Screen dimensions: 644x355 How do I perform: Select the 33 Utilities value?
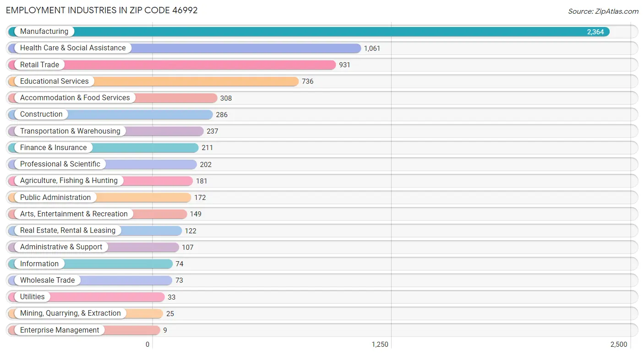tap(171, 297)
